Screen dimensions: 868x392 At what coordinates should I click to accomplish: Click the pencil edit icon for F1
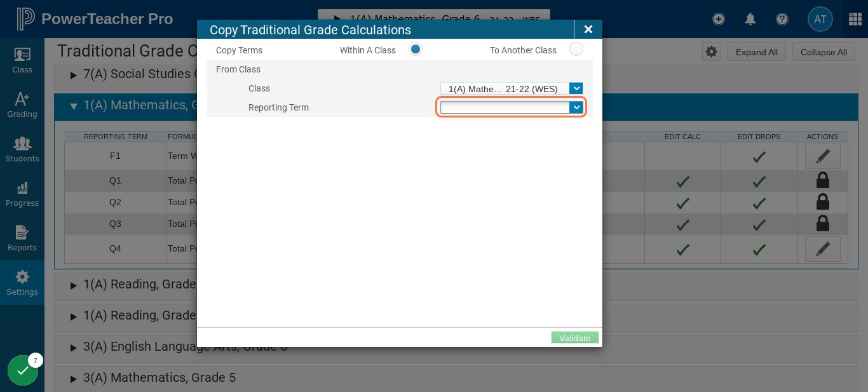coord(823,156)
